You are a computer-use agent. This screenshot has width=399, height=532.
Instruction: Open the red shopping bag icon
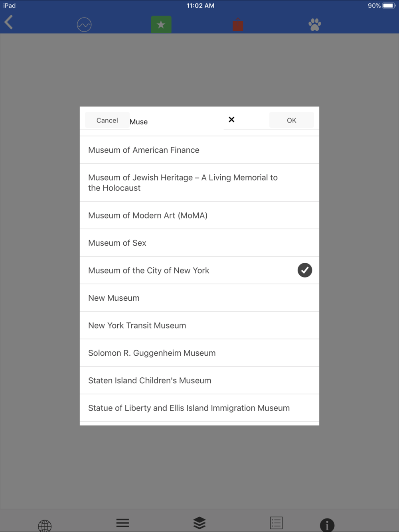coord(238,25)
